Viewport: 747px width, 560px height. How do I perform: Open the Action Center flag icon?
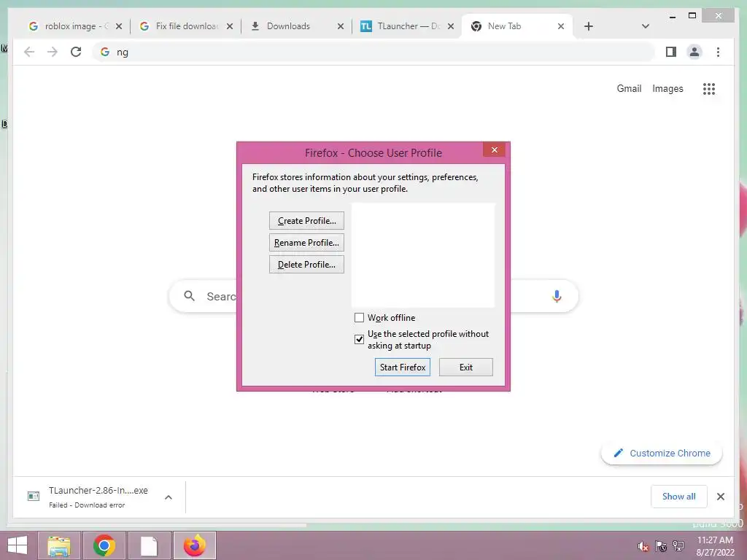click(661, 546)
